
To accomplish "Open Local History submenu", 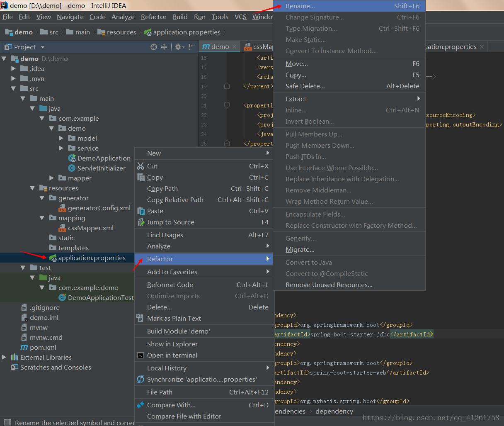I will [x=204, y=368].
